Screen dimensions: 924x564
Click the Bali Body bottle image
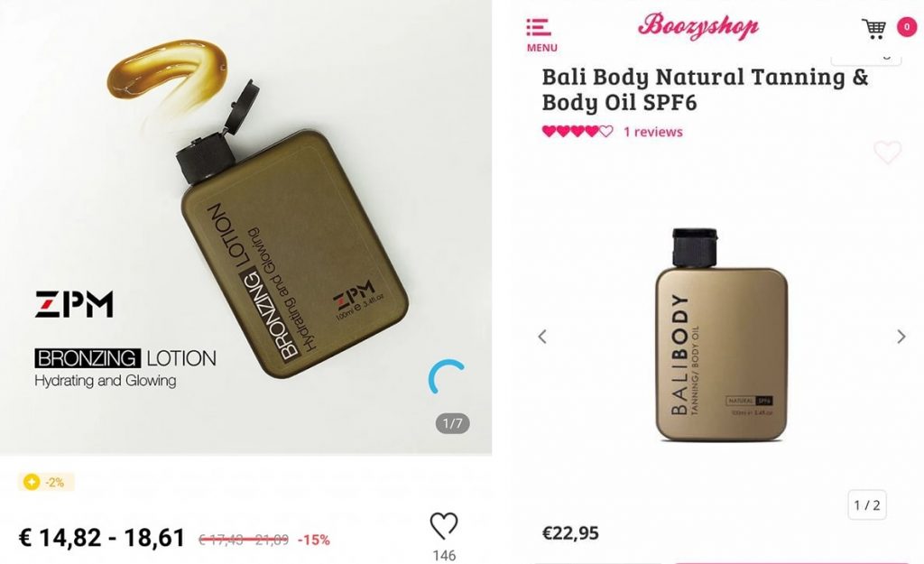coord(721,335)
